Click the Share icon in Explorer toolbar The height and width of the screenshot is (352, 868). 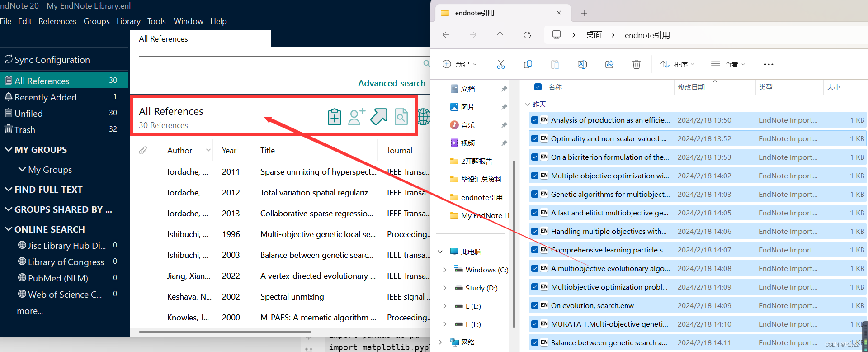coord(609,64)
